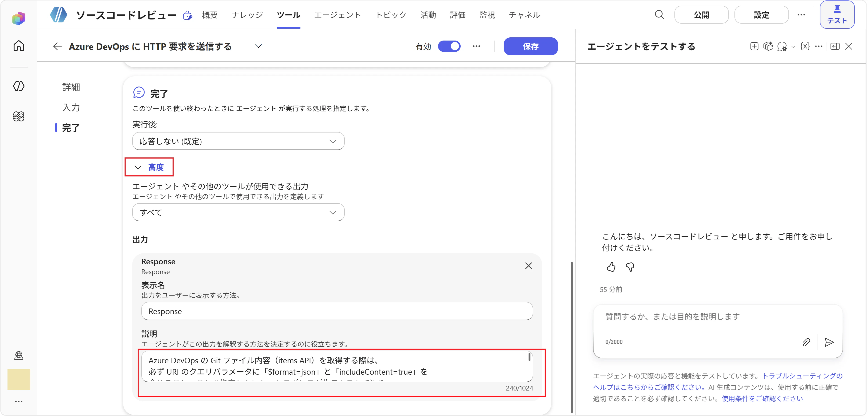Click the 保存 save button
Viewport: 868px width, 417px height.
[530, 46]
